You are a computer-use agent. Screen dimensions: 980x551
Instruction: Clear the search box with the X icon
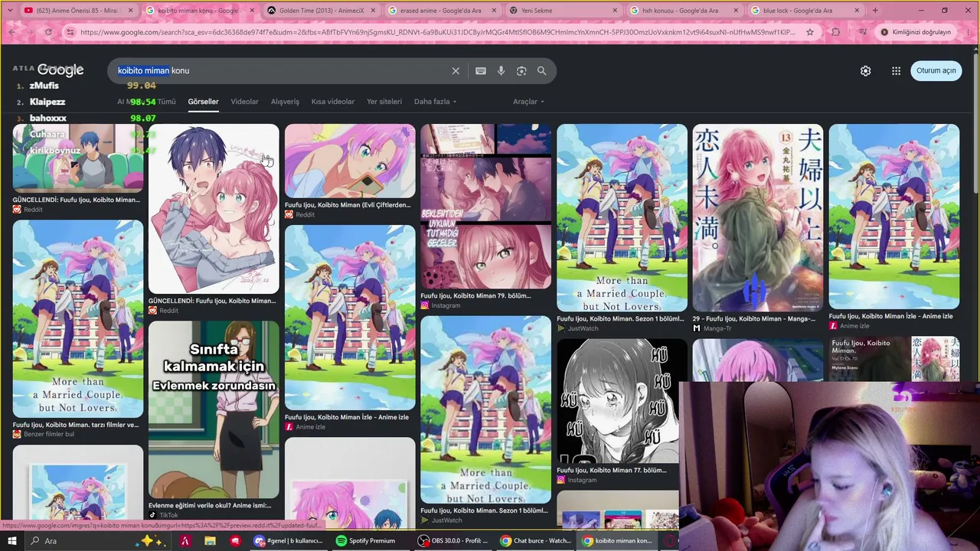coord(456,70)
